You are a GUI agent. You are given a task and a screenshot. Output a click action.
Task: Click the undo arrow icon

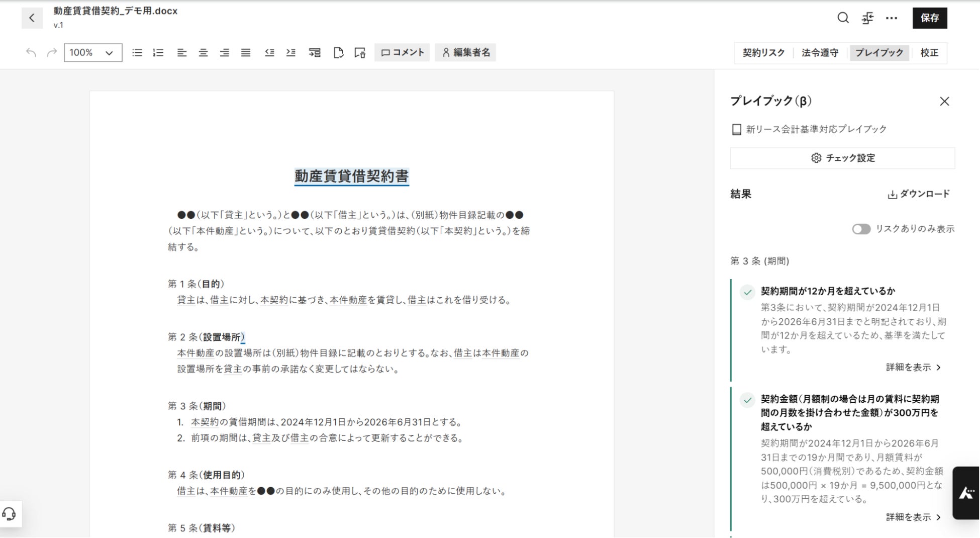[x=31, y=52]
